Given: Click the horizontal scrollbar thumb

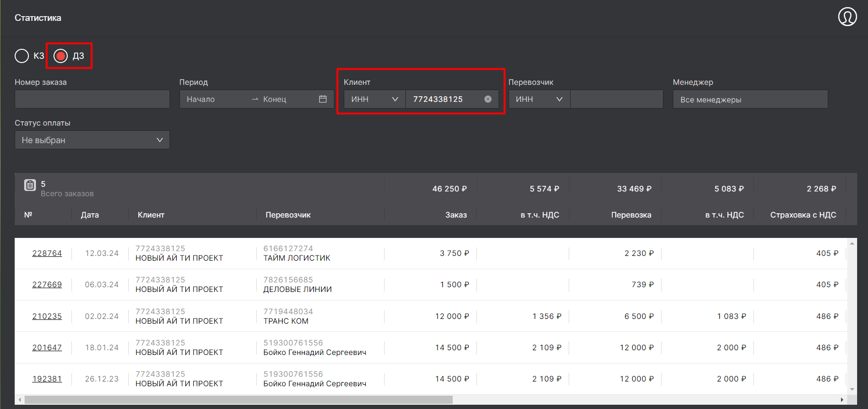Looking at the screenshot, I should (238, 400).
